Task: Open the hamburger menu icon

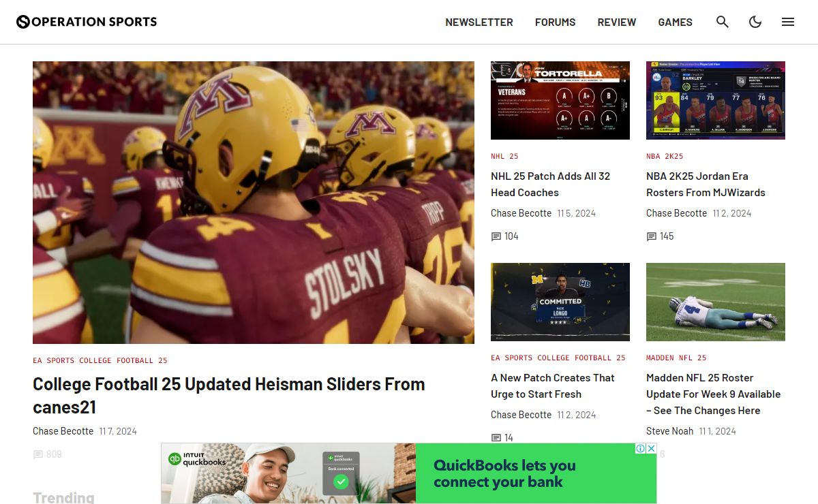Action: click(x=788, y=22)
